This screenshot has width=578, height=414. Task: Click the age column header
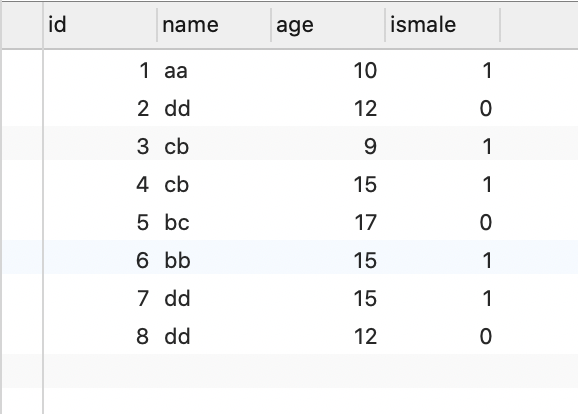(328, 25)
